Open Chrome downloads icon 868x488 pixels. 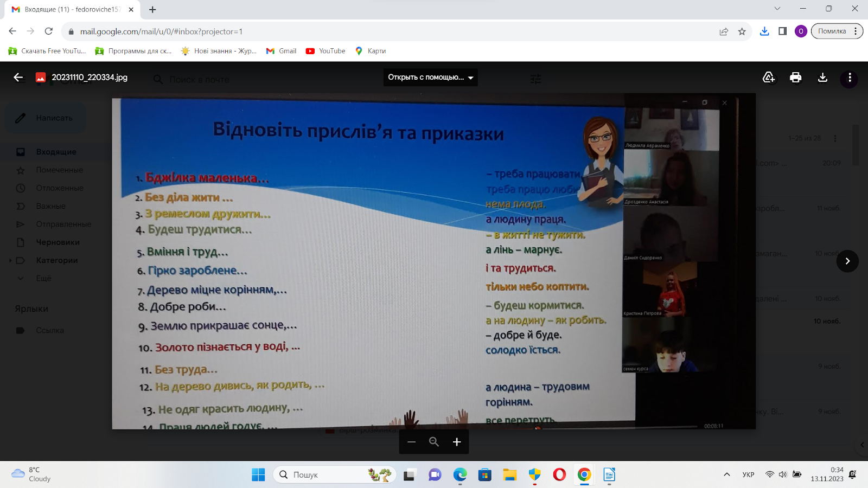coord(764,31)
